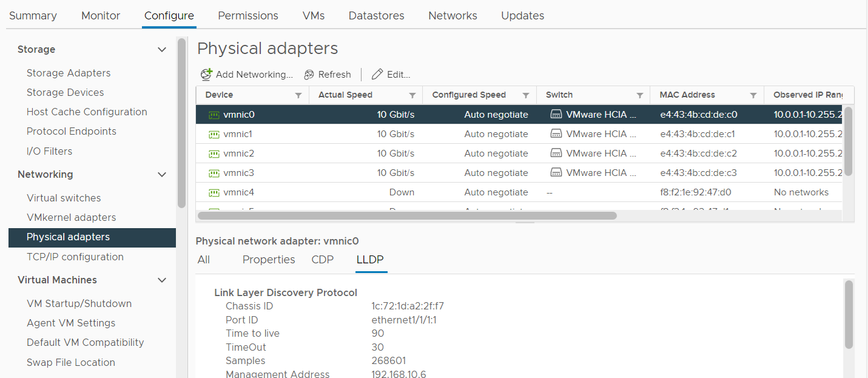Open TCP/IP configuration settings

76,257
